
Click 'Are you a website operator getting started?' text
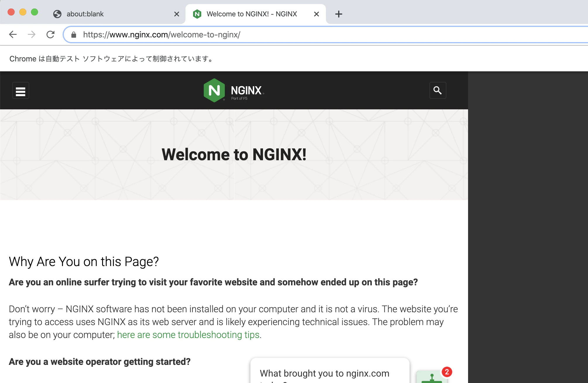[x=99, y=362]
